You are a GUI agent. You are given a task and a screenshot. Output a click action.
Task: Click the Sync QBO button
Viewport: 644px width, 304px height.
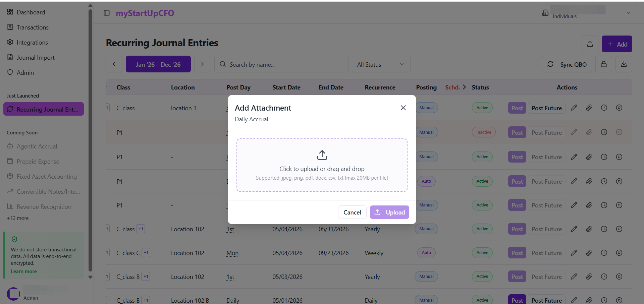[x=567, y=64]
